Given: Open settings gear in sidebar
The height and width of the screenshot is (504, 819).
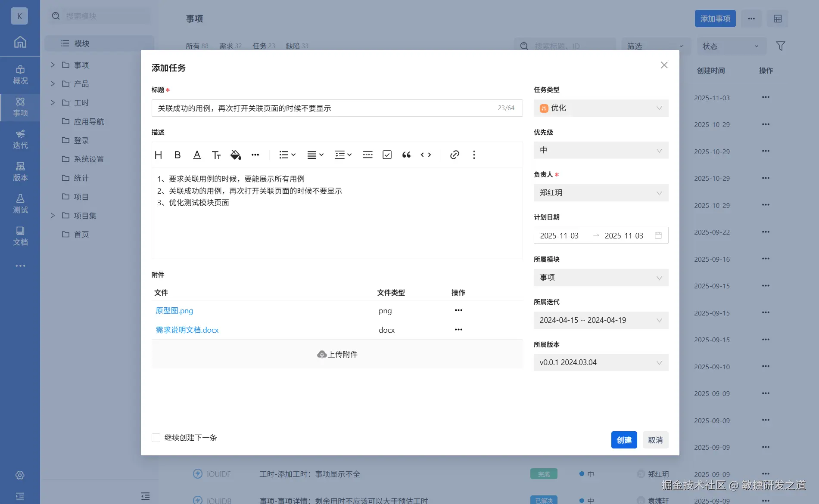Looking at the screenshot, I should coord(20,475).
